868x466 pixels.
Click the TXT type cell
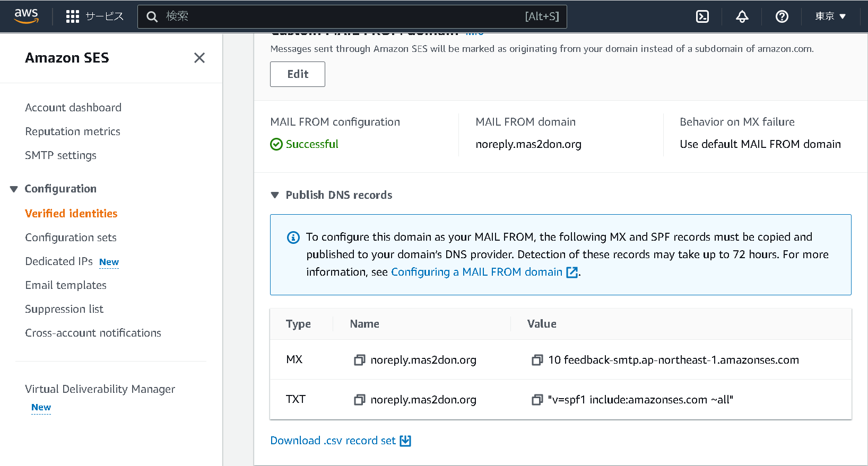pos(296,399)
